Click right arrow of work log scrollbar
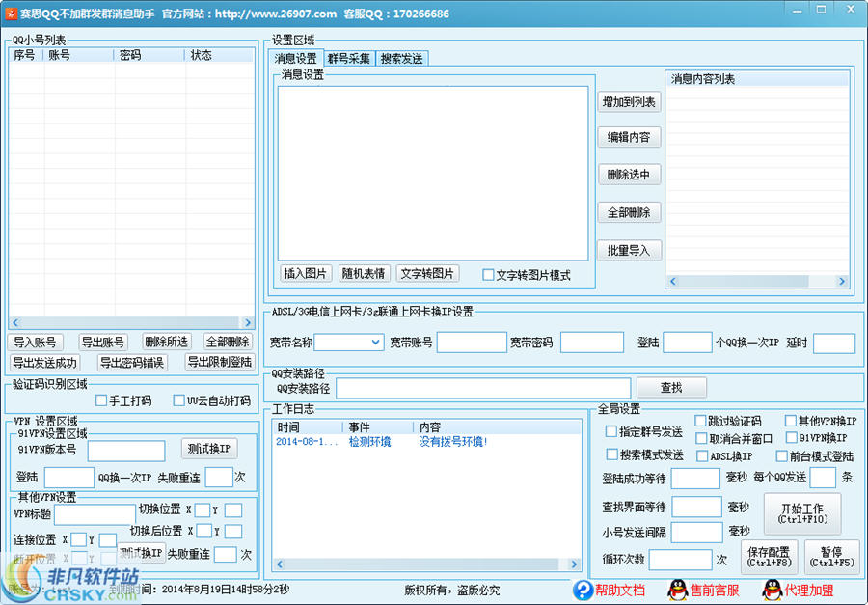Image resolution: width=868 pixels, height=605 pixels. pos(574,564)
